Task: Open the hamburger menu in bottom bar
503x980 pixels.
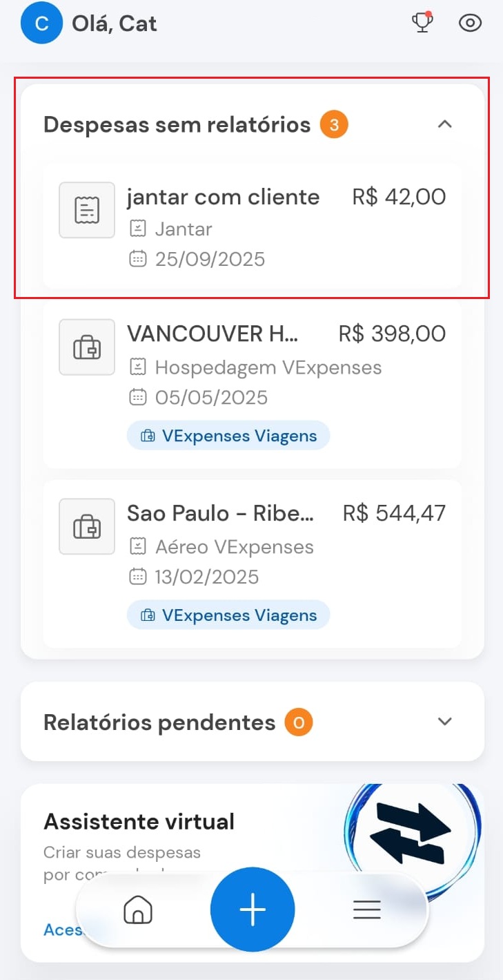Action: (366, 910)
